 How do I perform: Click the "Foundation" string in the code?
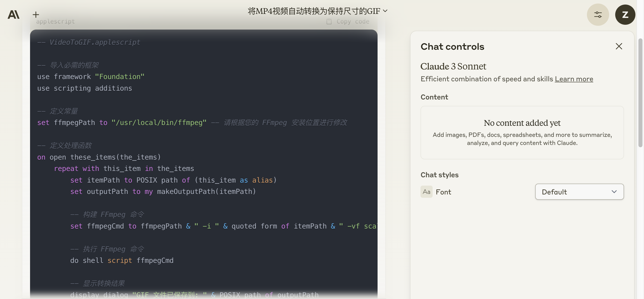120,77
